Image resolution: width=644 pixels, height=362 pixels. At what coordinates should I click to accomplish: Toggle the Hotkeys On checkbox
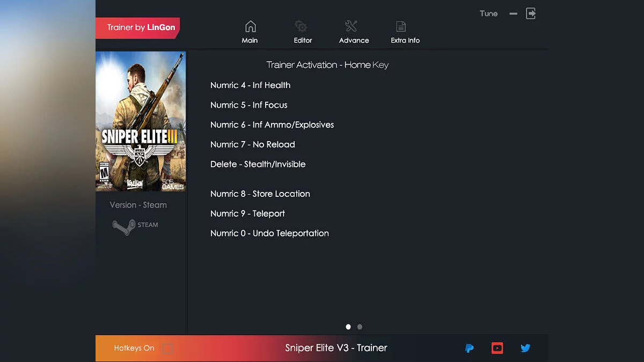tap(167, 349)
